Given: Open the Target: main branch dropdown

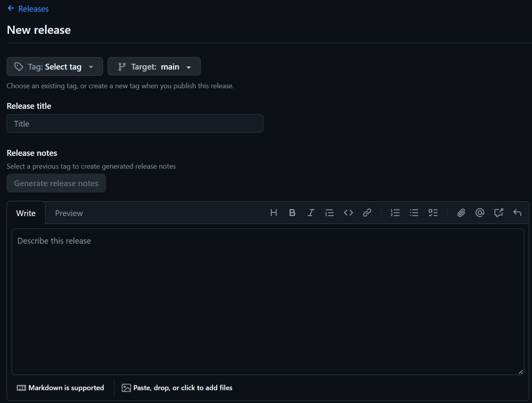Looking at the screenshot, I should coord(154,66).
